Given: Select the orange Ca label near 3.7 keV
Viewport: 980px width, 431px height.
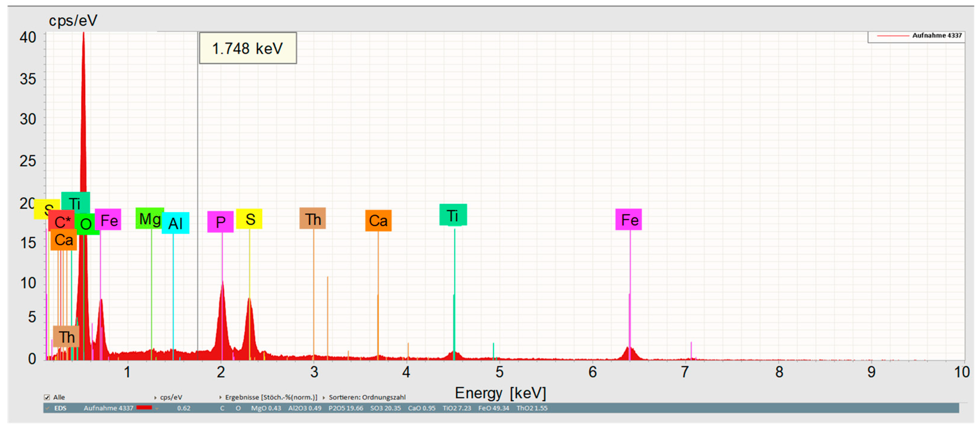Looking at the screenshot, I should tap(378, 221).
